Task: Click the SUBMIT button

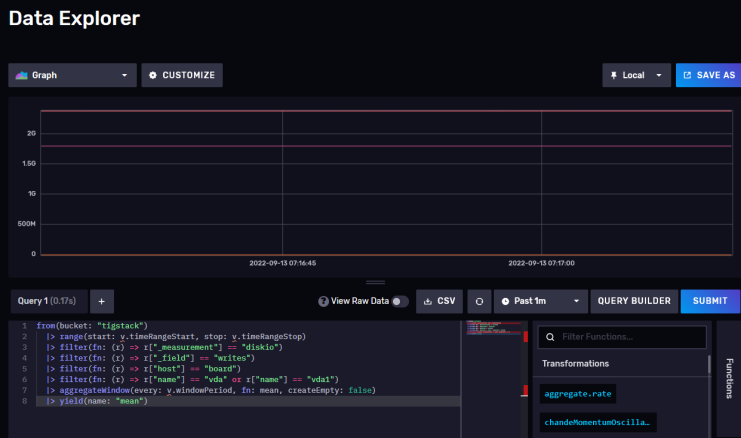Action: point(710,301)
